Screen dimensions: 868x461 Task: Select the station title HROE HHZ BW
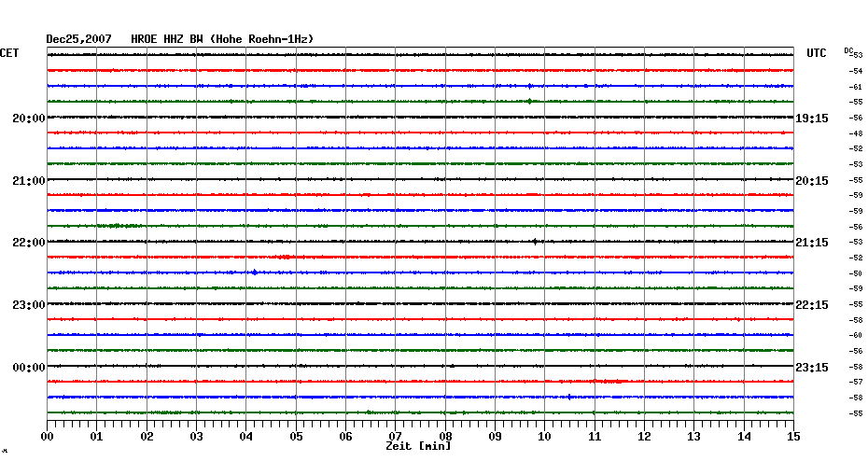point(167,39)
